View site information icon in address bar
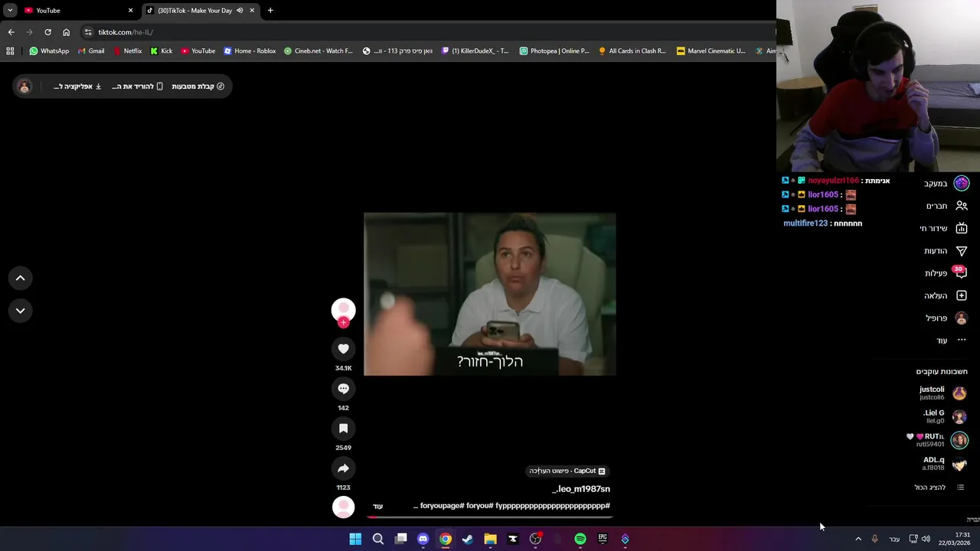The image size is (980, 551). 88,32
